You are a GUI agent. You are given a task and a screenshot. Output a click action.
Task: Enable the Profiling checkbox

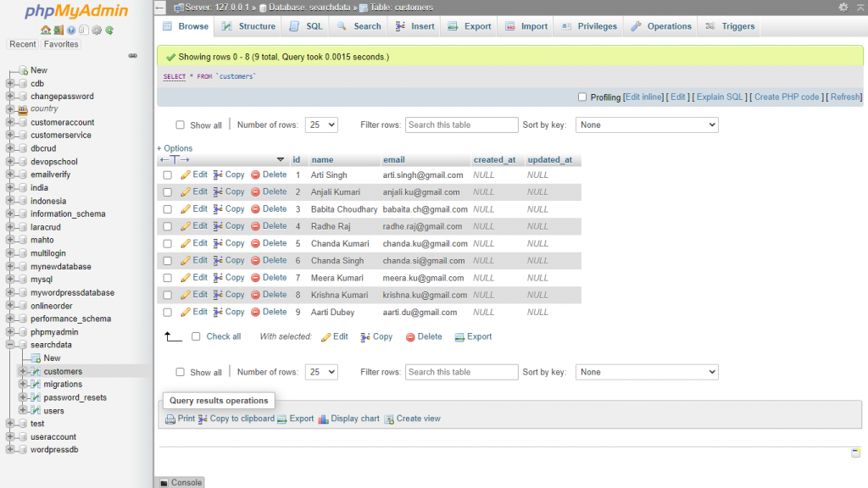click(581, 97)
